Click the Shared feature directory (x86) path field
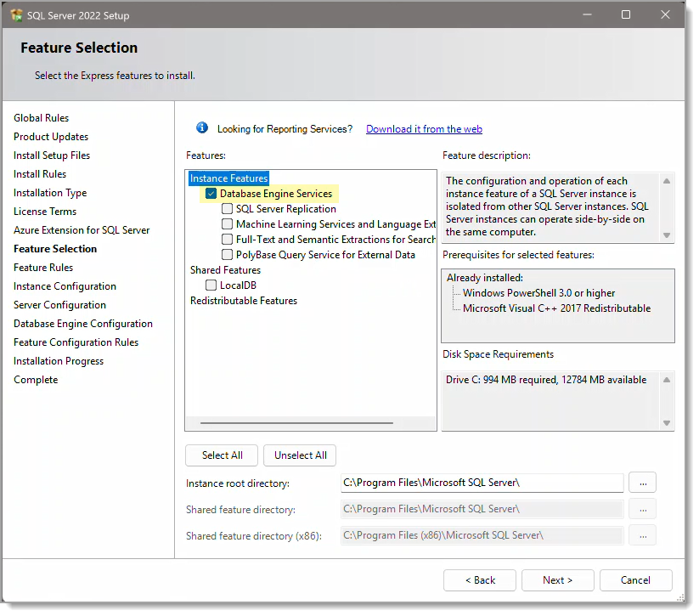Viewport: 699px width, 616px height. pyautogui.click(x=482, y=535)
